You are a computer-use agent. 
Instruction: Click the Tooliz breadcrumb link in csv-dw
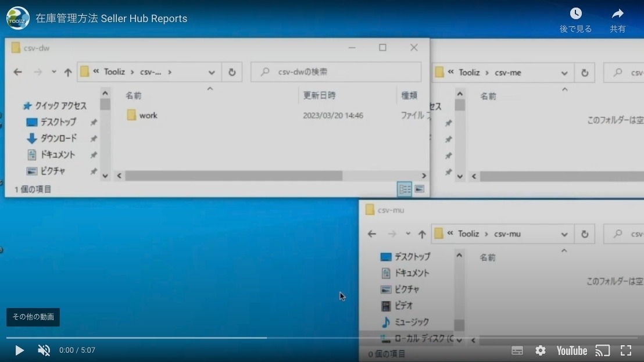pyautogui.click(x=116, y=71)
